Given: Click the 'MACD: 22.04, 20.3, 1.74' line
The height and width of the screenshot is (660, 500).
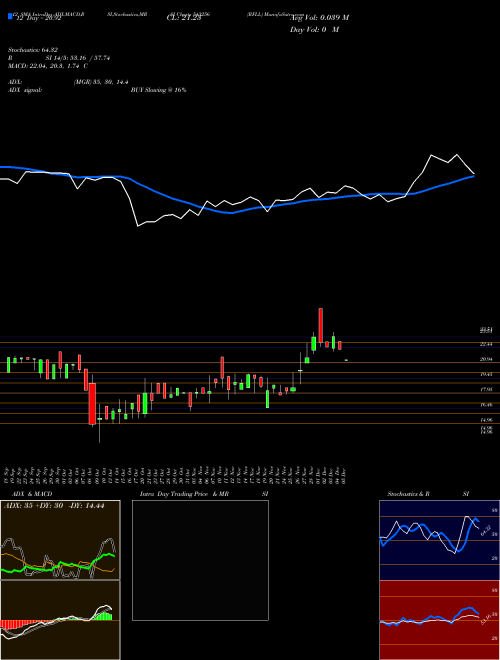Looking at the screenshot, I should (x=48, y=66).
